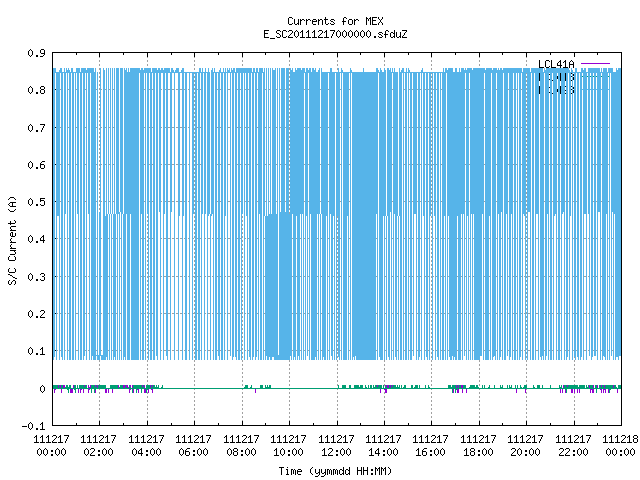Click the 111217 22:00 x-axis tick label
The image size is (640, 480).
tap(573, 446)
